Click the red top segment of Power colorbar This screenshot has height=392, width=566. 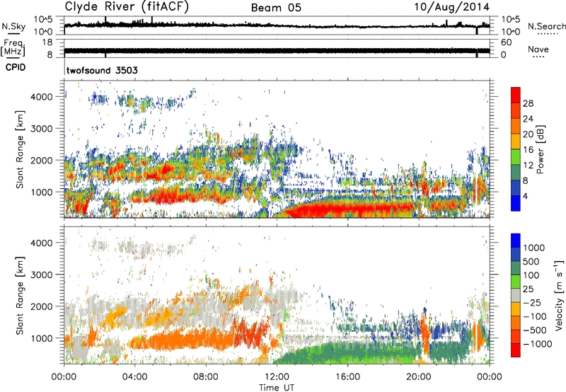[x=516, y=95]
